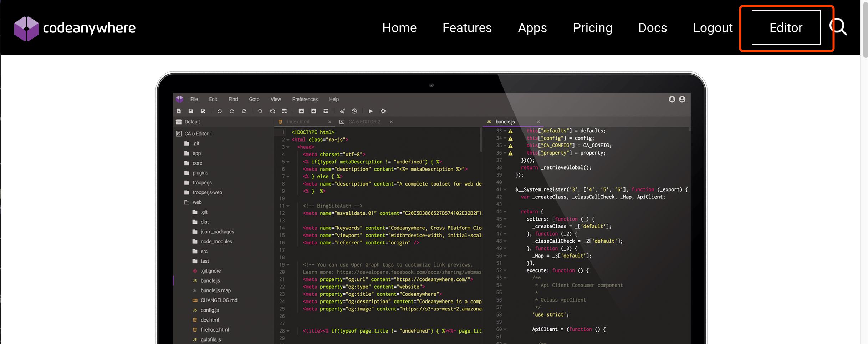The width and height of the screenshot is (868, 344).
Task: Click the Refresh circular arrows icon
Action: tap(244, 111)
